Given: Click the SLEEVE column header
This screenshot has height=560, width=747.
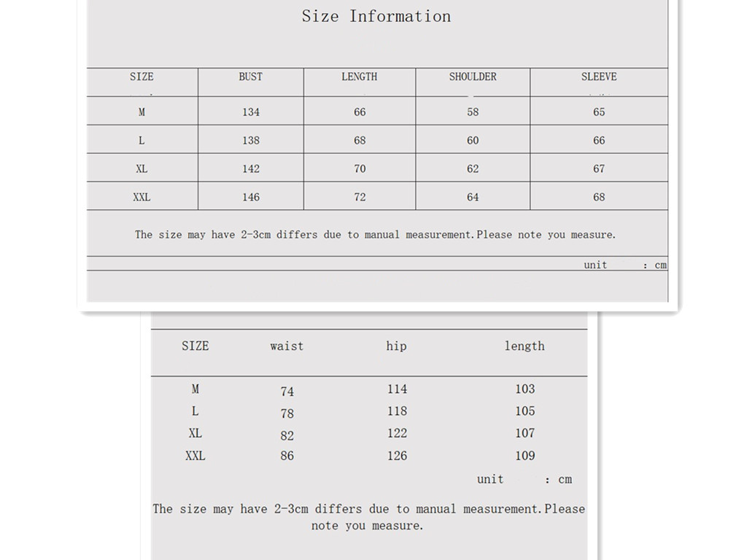Looking at the screenshot, I should [x=599, y=77].
